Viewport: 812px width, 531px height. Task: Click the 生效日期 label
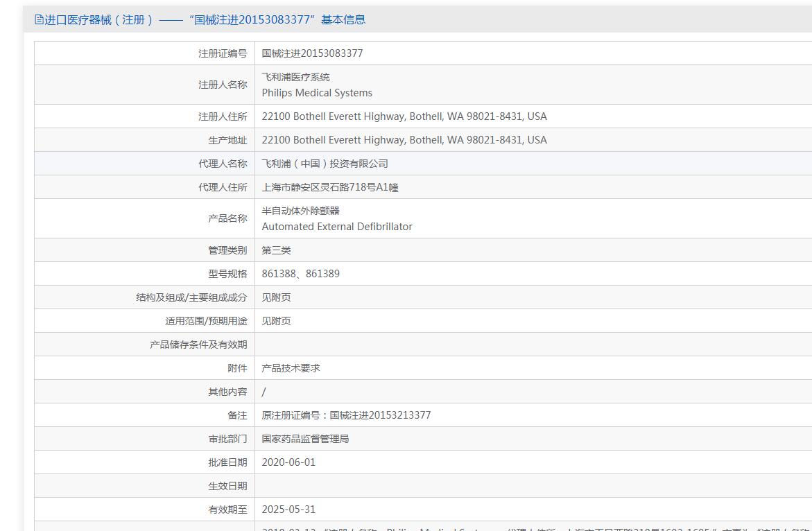[x=228, y=486]
